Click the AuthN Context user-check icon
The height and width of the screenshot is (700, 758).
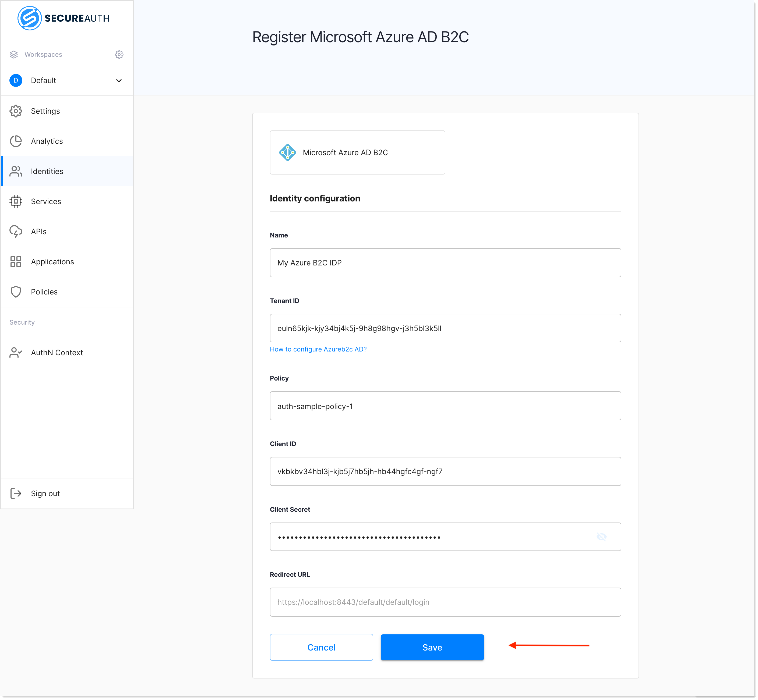pos(16,353)
